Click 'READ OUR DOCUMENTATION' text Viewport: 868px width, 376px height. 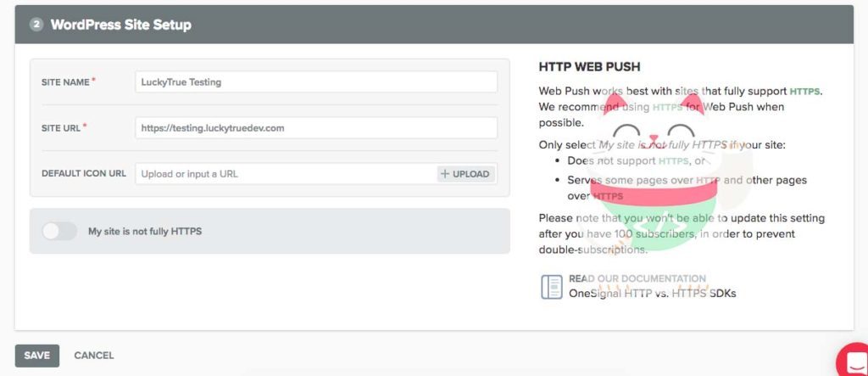(x=637, y=278)
